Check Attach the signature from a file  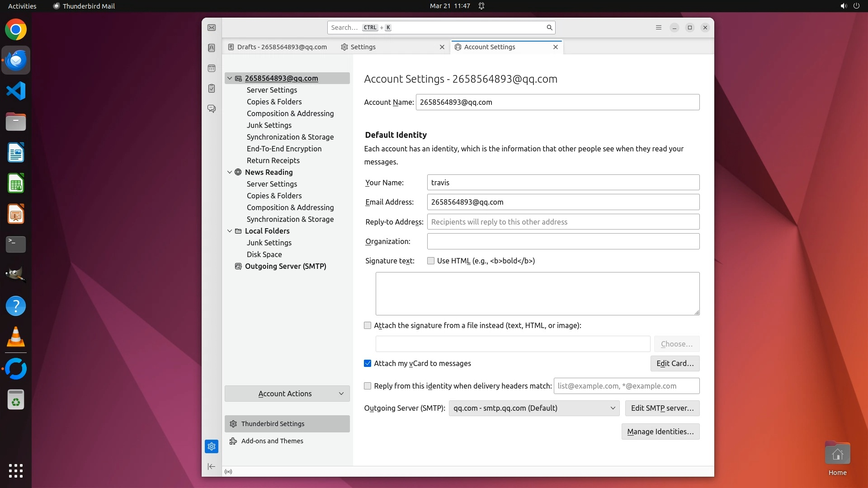point(368,325)
